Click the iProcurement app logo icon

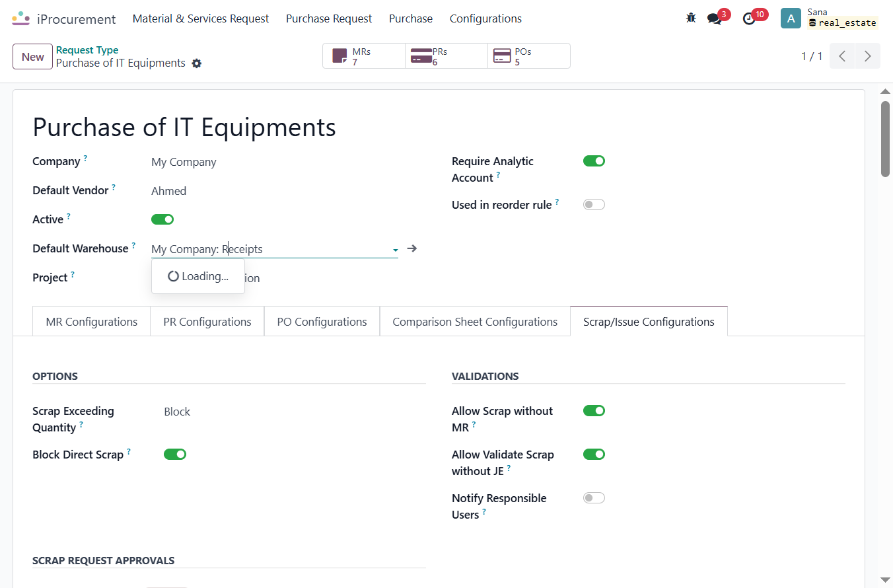coord(21,18)
